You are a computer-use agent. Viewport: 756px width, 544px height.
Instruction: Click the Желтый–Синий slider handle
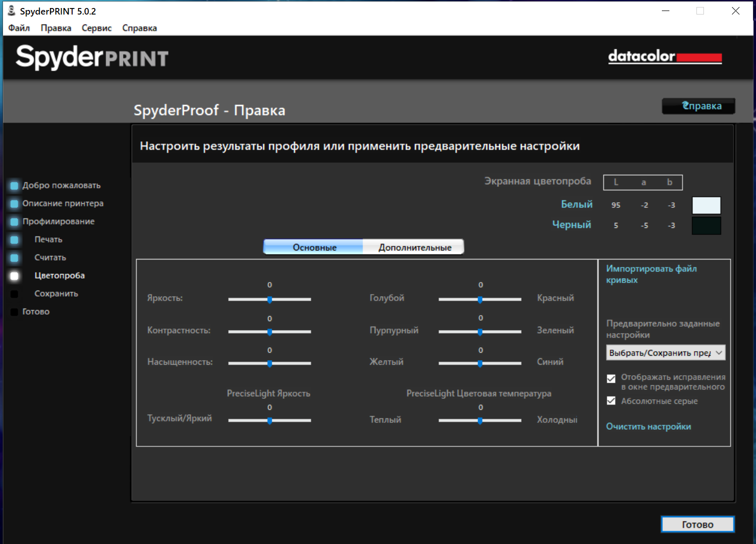coord(480,364)
